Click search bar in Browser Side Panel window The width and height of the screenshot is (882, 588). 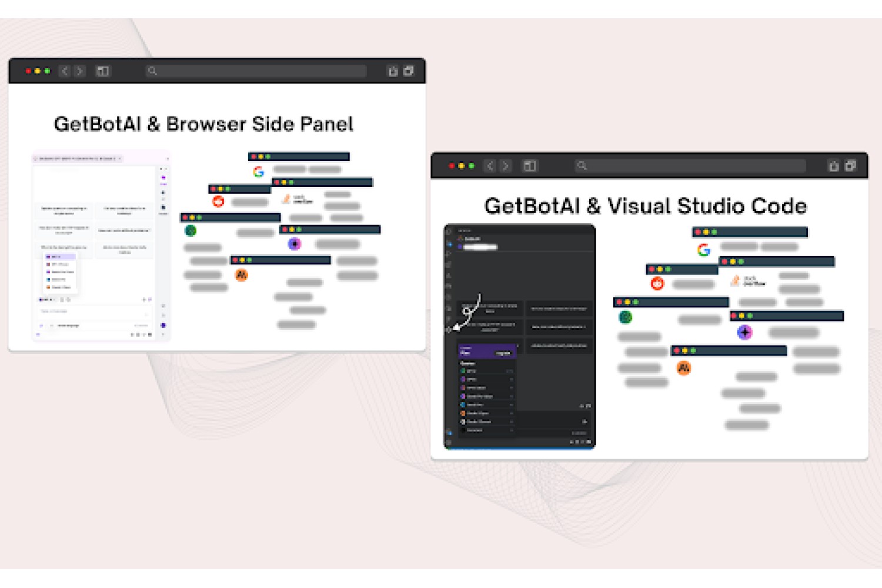(256, 71)
